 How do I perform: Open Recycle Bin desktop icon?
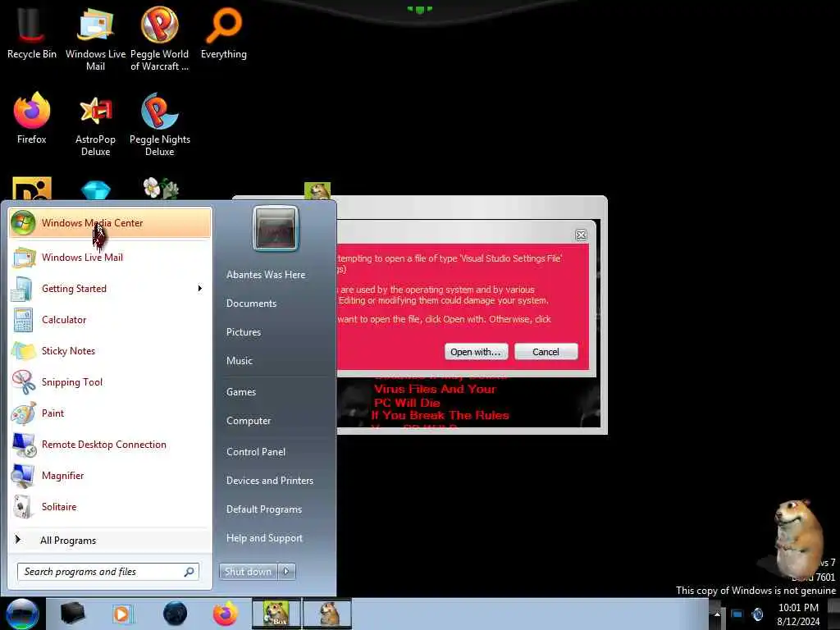point(31,33)
